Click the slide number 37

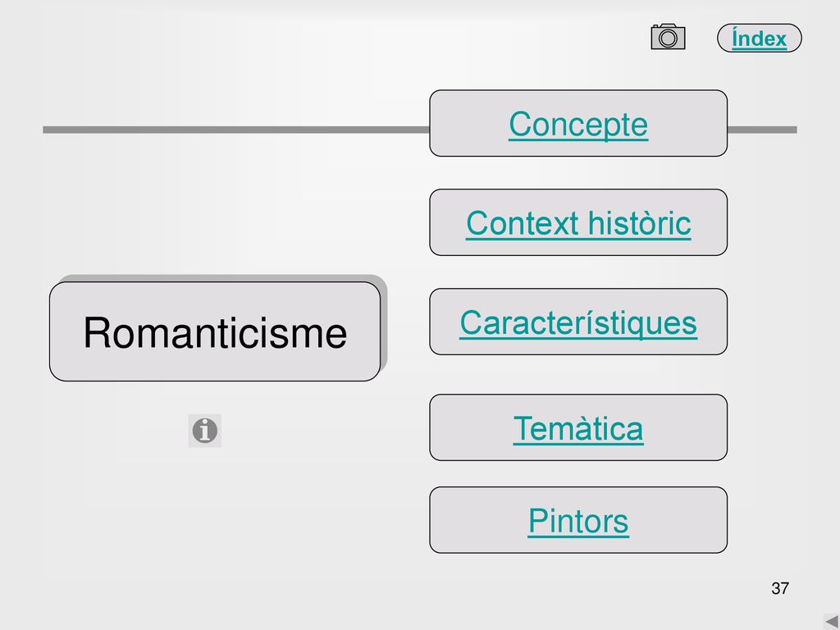(780, 588)
